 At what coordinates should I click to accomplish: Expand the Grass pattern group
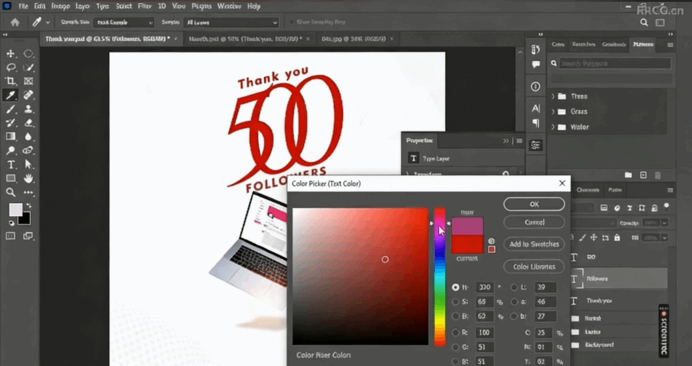tap(553, 112)
